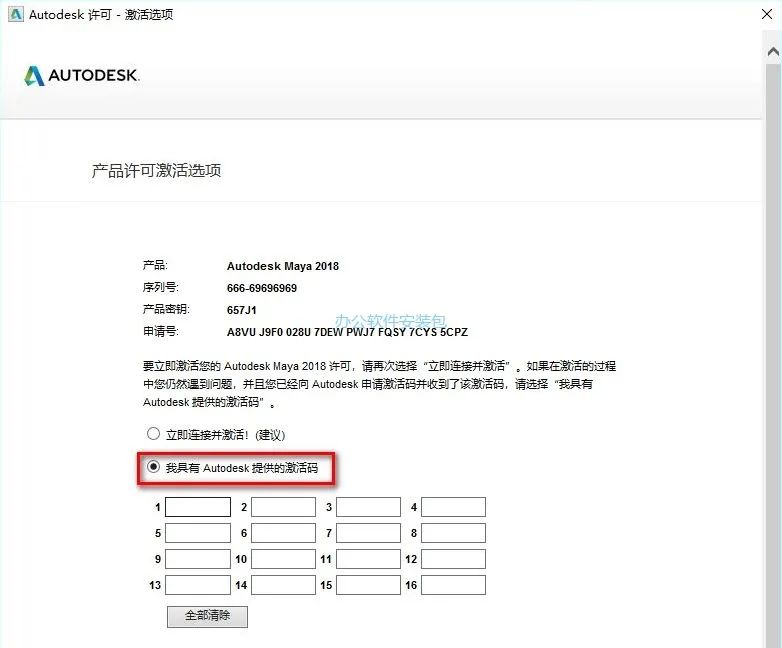
Task: Focus activation code field 3
Action: pyautogui.click(x=368, y=507)
